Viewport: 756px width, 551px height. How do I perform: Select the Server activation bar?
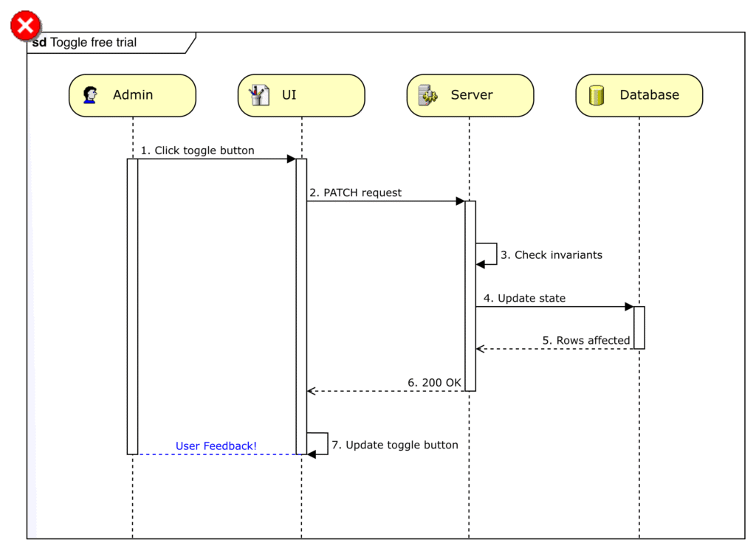[x=470, y=295]
